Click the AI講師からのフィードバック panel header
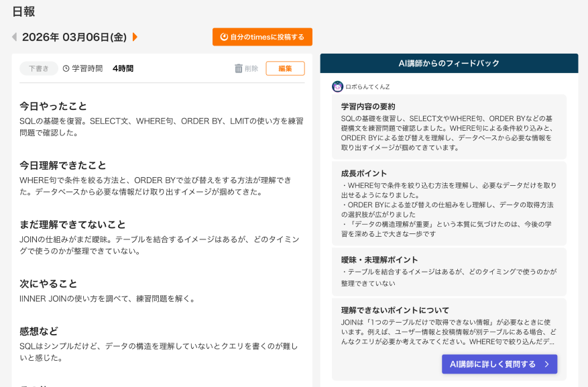Image resolution: width=588 pixels, height=387 pixels. click(x=449, y=63)
